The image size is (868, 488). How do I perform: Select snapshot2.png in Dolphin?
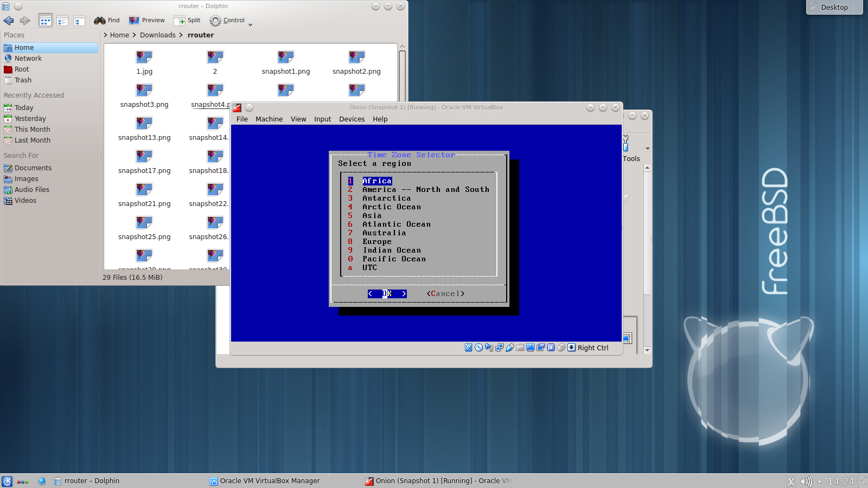pos(356,62)
